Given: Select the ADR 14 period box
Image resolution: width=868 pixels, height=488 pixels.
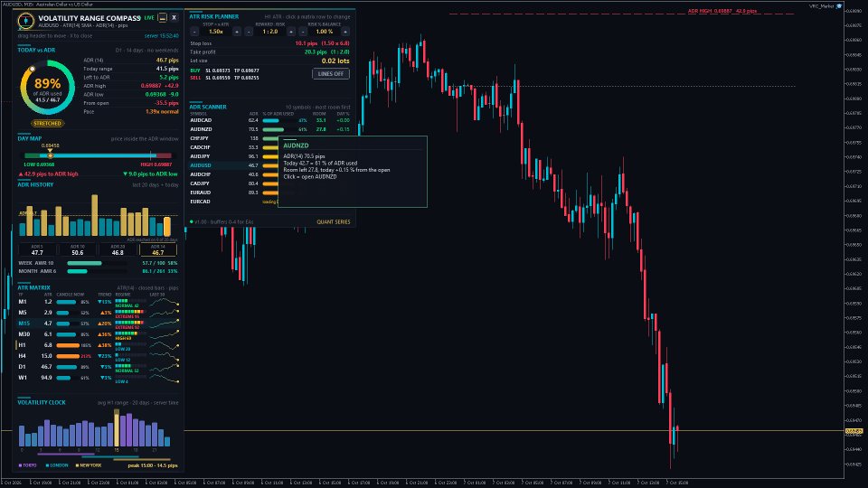Looking at the screenshot, I should point(157,250).
